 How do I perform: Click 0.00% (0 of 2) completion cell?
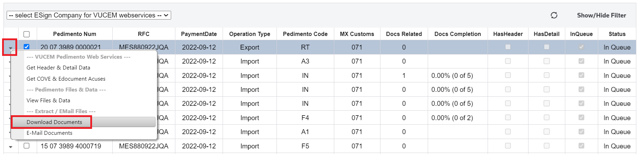pos(452,118)
